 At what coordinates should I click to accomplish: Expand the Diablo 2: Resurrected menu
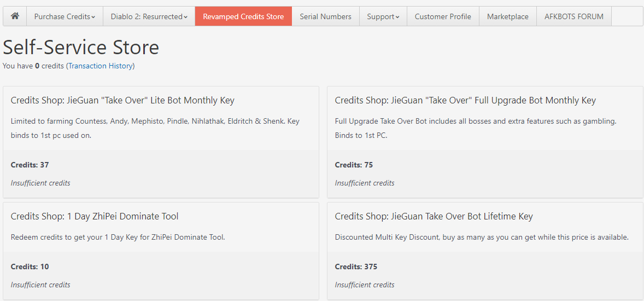click(x=149, y=16)
